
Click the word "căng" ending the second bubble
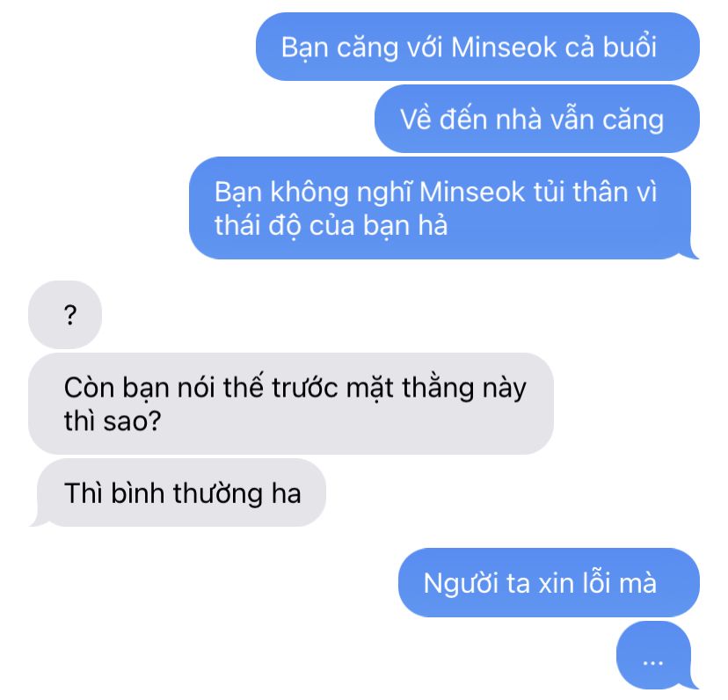[633, 120]
